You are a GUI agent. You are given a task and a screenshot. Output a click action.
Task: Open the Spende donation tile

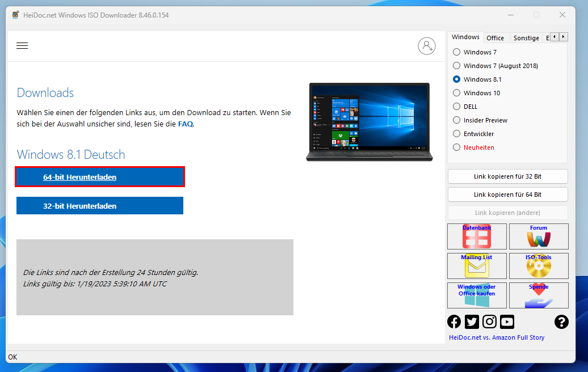tap(539, 295)
